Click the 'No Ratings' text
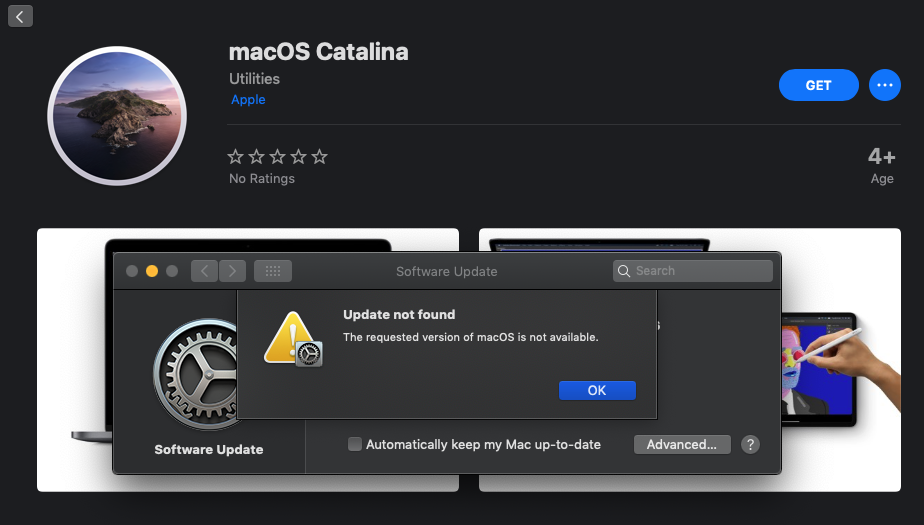Image resolution: width=924 pixels, height=525 pixels. tap(262, 179)
